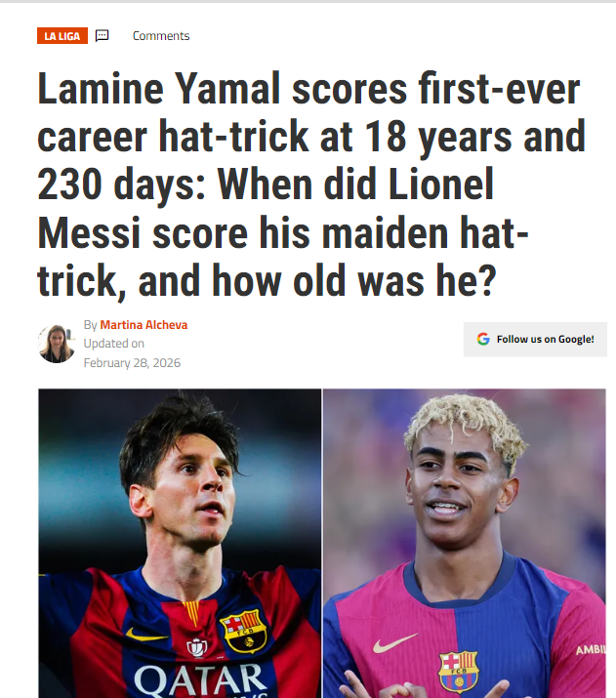
Task: Click the AMBI sleeve text on Yamal's jersey
Action: coord(591,649)
